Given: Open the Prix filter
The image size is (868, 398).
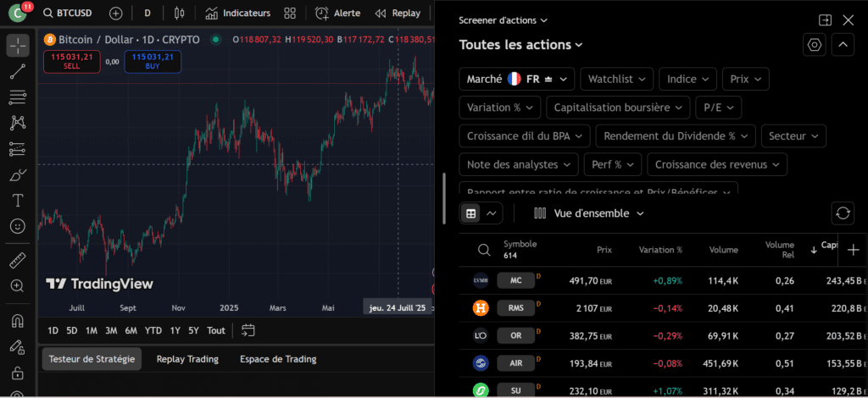Looking at the screenshot, I should tap(746, 79).
